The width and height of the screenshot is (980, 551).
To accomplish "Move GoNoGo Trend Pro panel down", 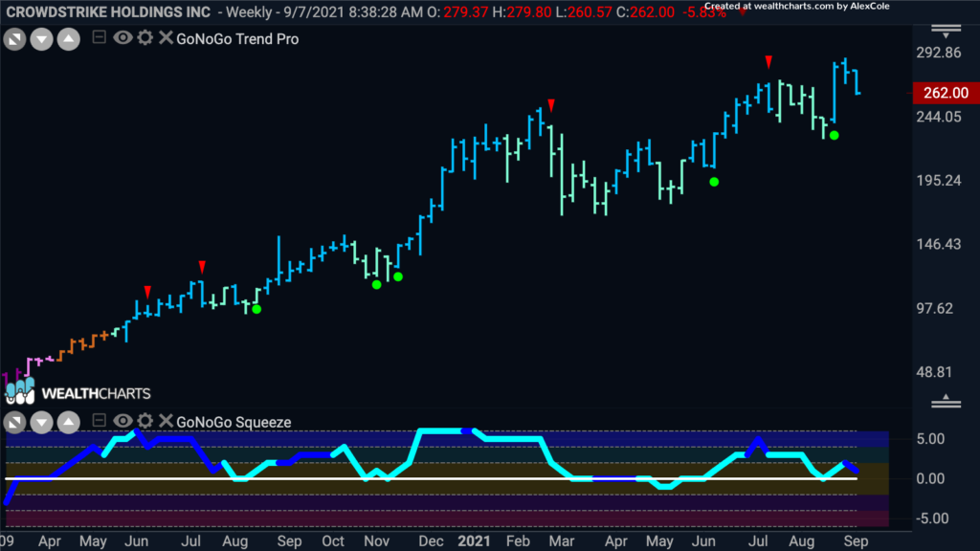I will coord(41,39).
